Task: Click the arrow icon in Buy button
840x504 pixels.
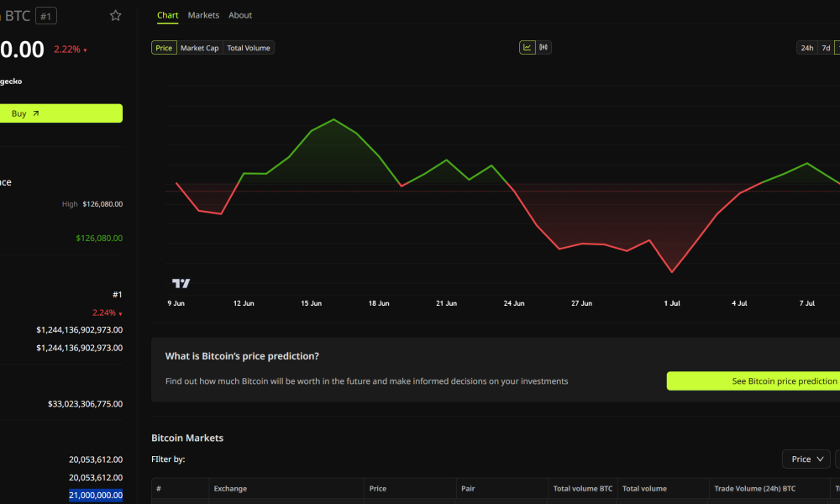Action: click(36, 113)
